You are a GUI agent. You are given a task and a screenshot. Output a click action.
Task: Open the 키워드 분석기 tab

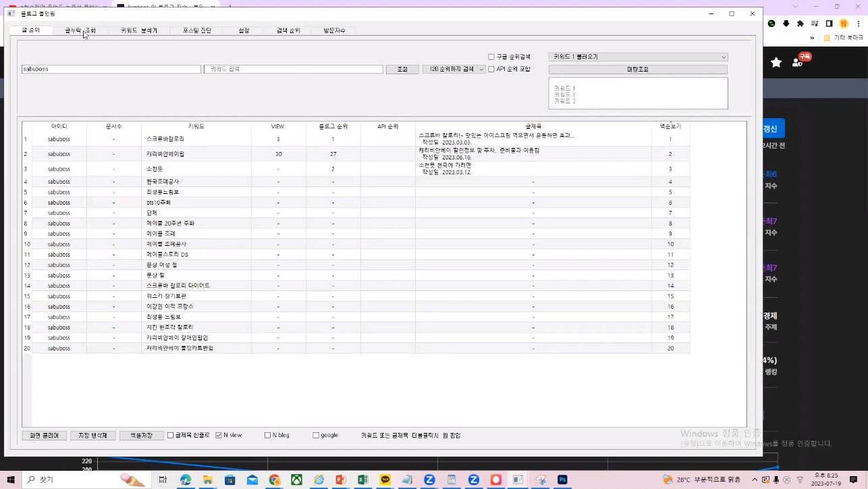pyautogui.click(x=139, y=30)
